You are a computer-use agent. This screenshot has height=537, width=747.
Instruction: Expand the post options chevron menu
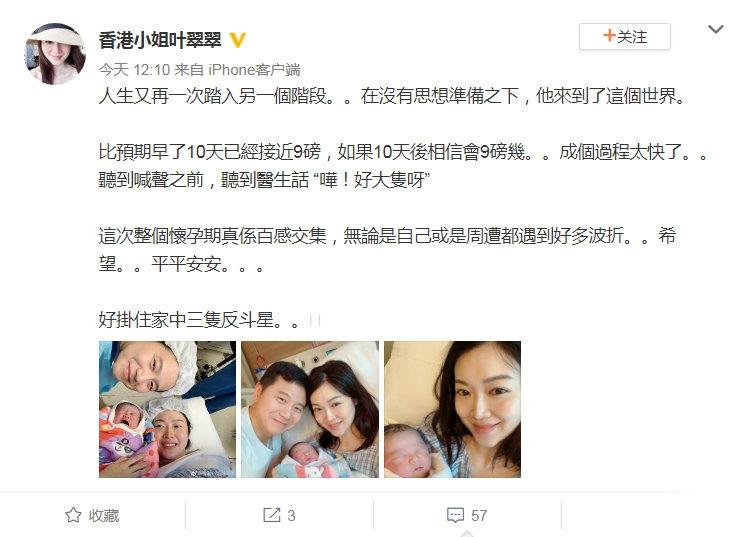(716, 30)
